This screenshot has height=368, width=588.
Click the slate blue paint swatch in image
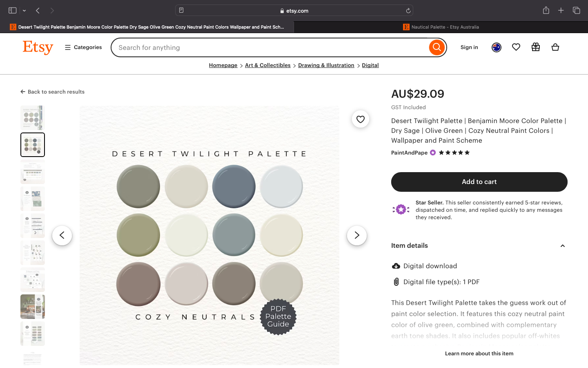(234, 186)
